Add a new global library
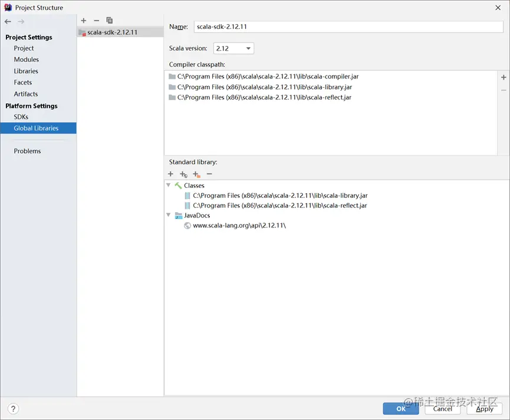The image size is (510, 420). tap(84, 21)
